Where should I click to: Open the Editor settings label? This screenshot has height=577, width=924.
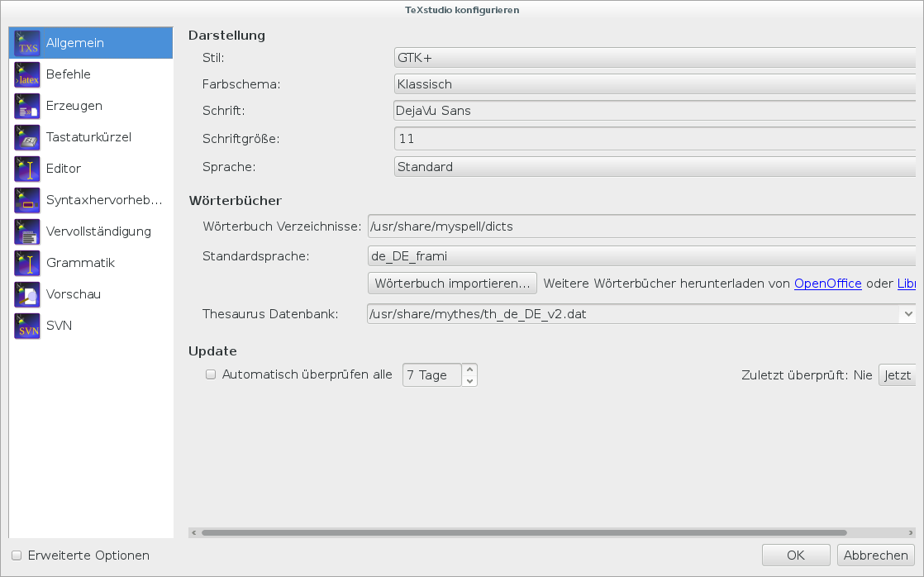(x=64, y=169)
